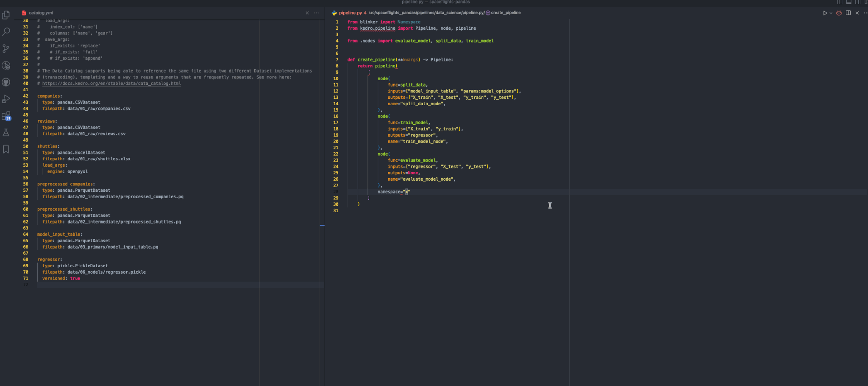Open more actions menu for catalog.yml editor
This screenshot has width=868, height=386.
(316, 13)
